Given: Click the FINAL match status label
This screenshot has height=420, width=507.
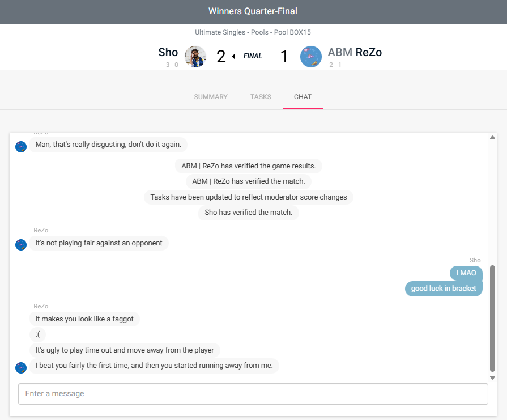Looking at the screenshot, I should [x=253, y=56].
